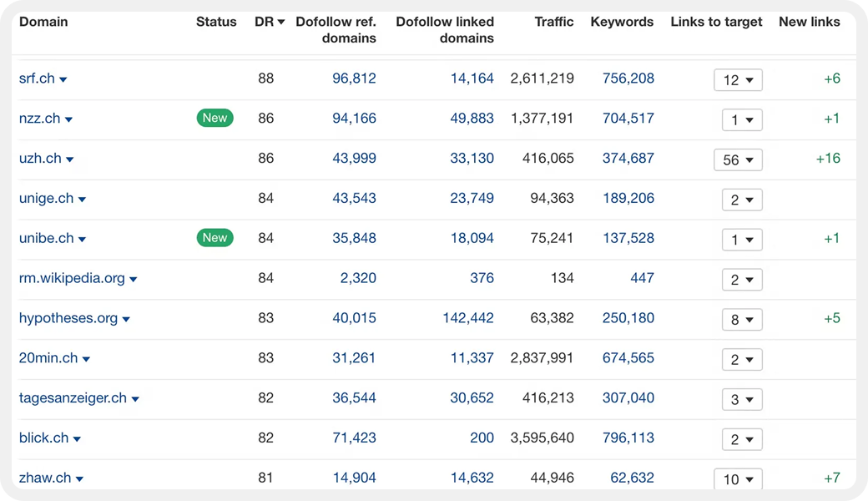Click blick.ch traffic value 3,595,640

tap(542, 438)
